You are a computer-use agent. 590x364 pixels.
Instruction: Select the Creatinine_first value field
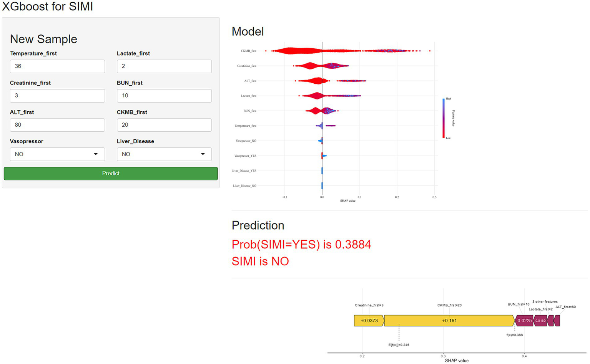coord(57,96)
